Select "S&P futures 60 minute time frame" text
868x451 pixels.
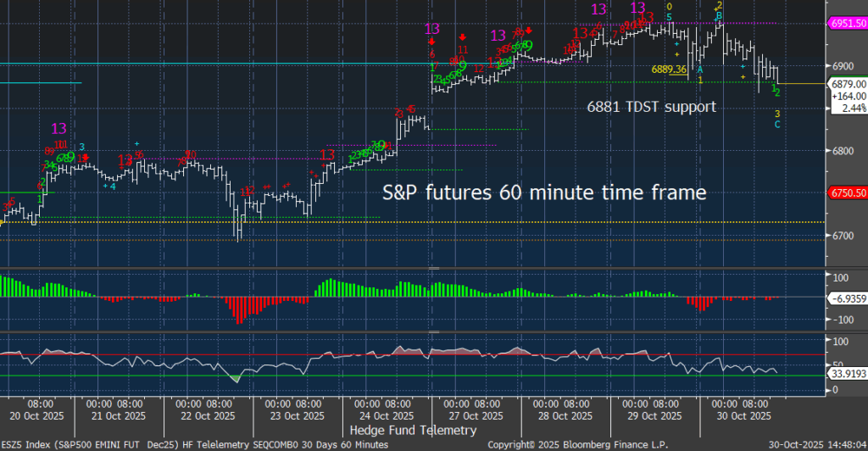click(x=542, y=192)
